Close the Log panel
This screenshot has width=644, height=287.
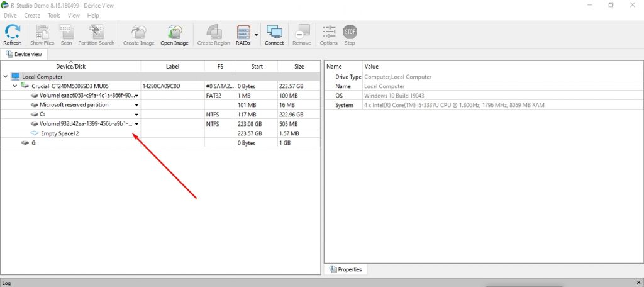pos(638,283)
